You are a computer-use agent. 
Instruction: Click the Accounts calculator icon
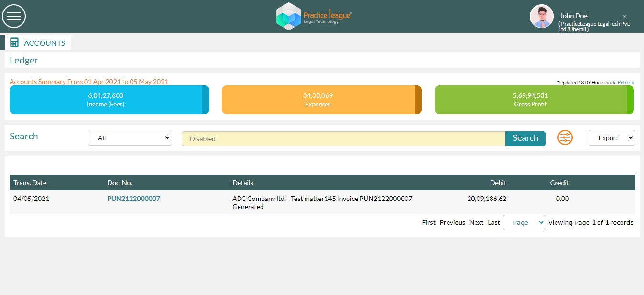(14, 42)
